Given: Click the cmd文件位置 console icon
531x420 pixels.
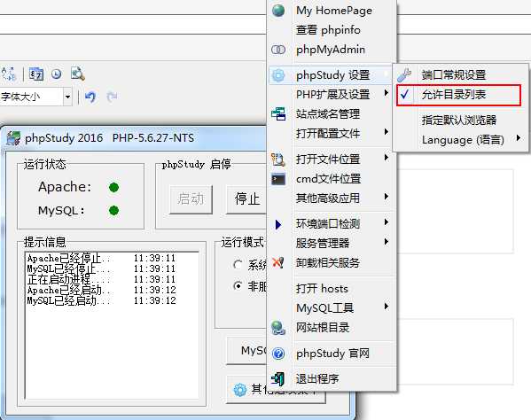Looking at the screenshot, I should coord(278,179).
